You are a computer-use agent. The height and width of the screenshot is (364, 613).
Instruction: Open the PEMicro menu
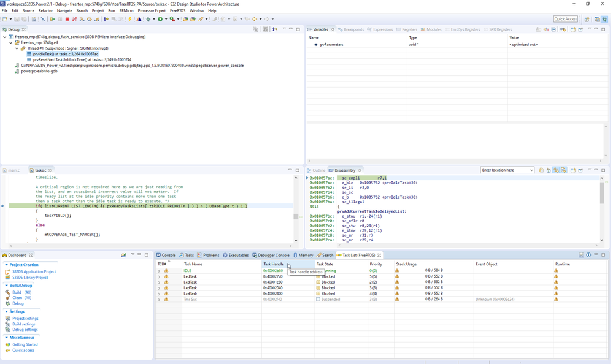126,10
